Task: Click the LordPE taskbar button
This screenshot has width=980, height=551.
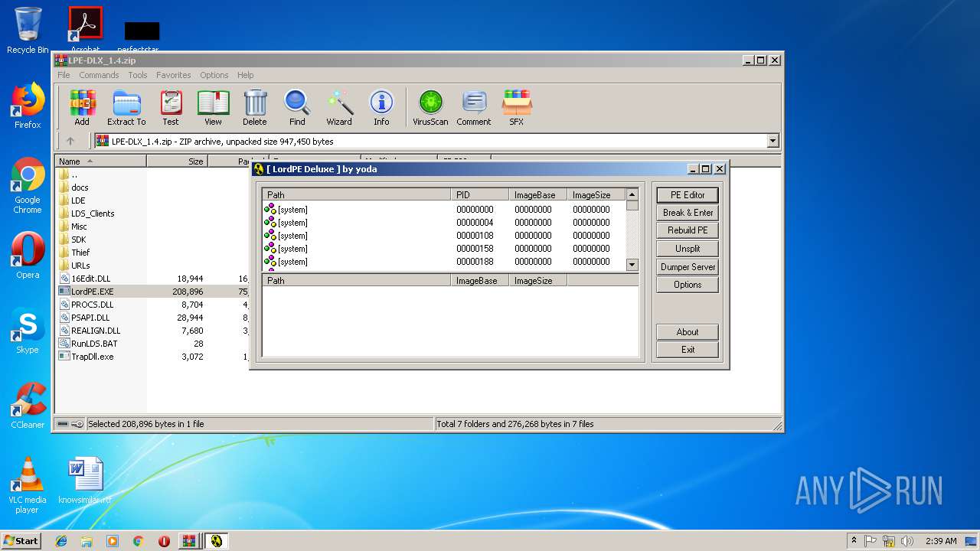Action: click(x=217, y=541)
